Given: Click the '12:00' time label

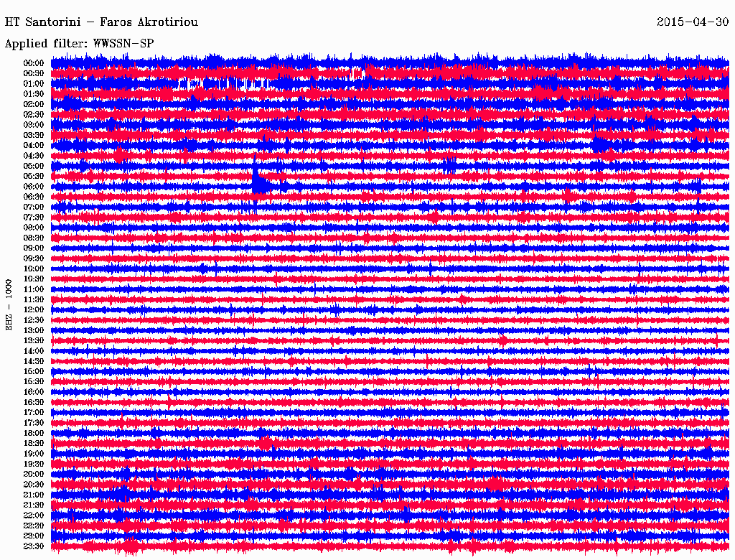Looking at the screenshot, I should 34,310.
